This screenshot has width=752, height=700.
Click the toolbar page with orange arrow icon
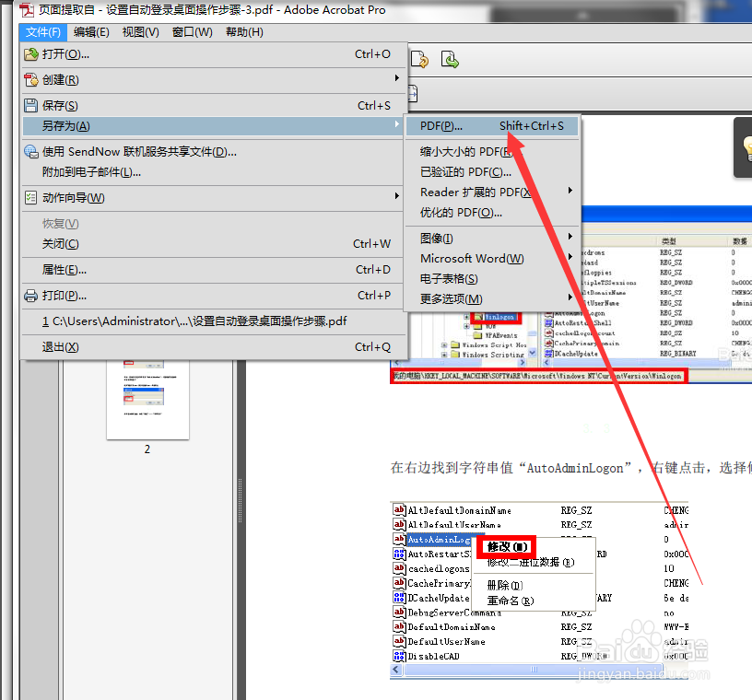419,60
